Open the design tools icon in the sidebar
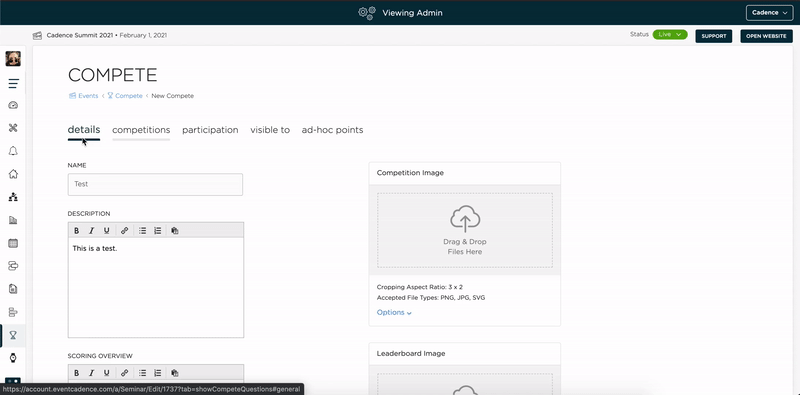The width and height of the screenshot is (800, 395). pyautogui.click(x=13, y=128)
